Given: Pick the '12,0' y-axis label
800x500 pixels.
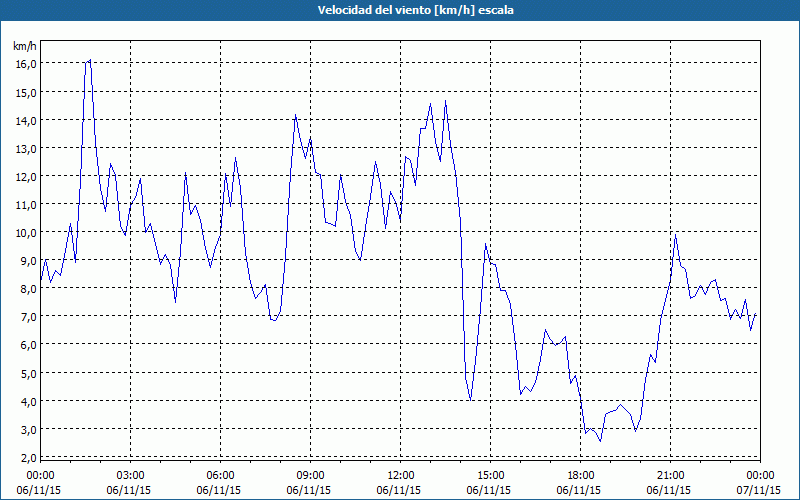Looking at the screenshot, I should coord(26,177).
